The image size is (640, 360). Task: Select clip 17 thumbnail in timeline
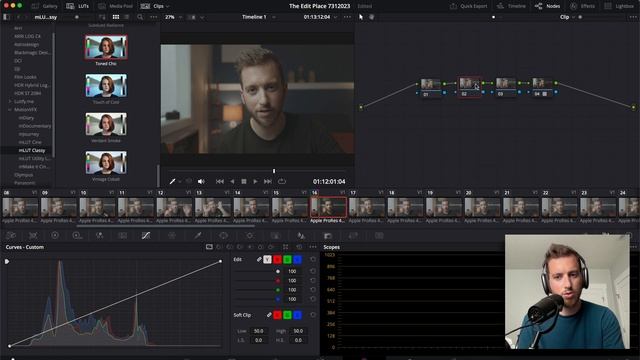(x=366, y=207)
